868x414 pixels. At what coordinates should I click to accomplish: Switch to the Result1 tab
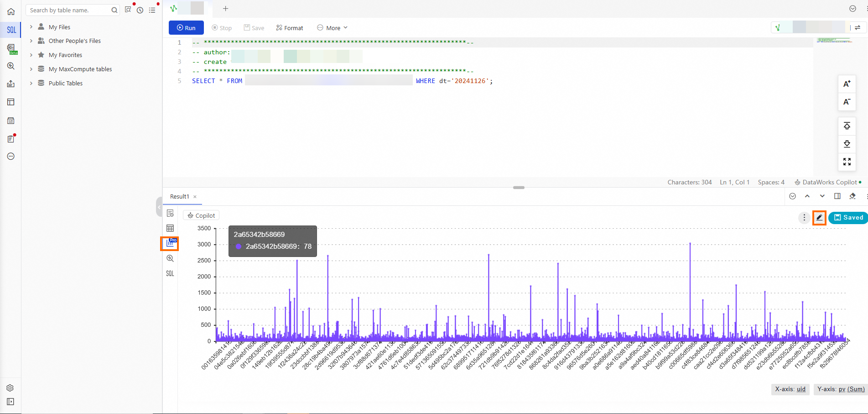179,196
